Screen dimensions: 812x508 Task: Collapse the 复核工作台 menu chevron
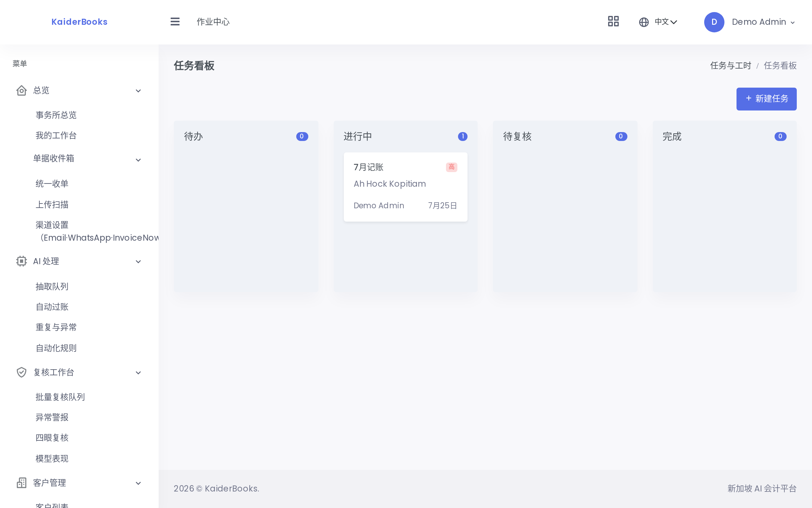point(138,373)
